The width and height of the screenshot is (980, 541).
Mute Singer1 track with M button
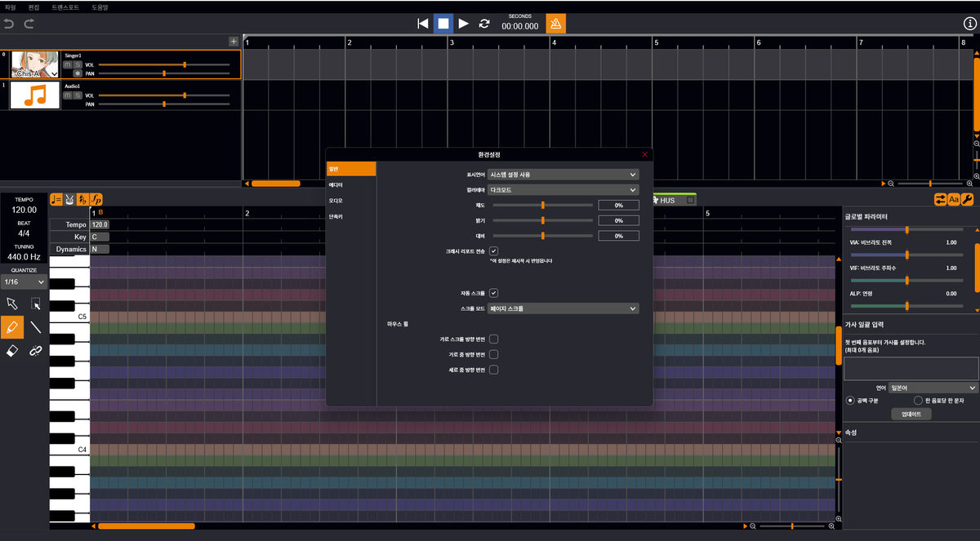(67, 64)
